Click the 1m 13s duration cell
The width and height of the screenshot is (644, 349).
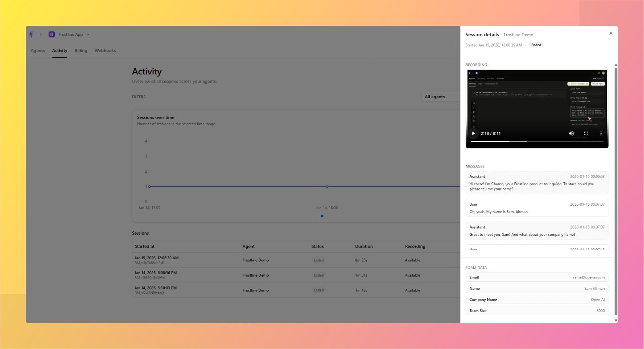coord(361,290)
